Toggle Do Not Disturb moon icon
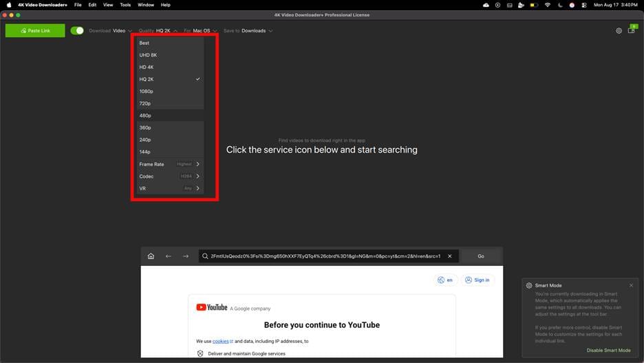644x363 pixels. tap(560, 5)
